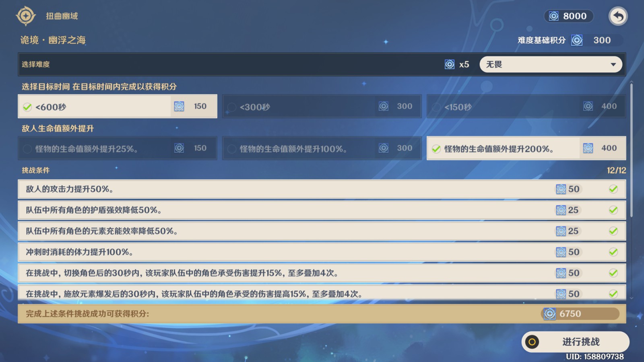The width and height of the screenshot is (644, 362).
Task: Click the 8000 points counter
Action: [569, 16]
